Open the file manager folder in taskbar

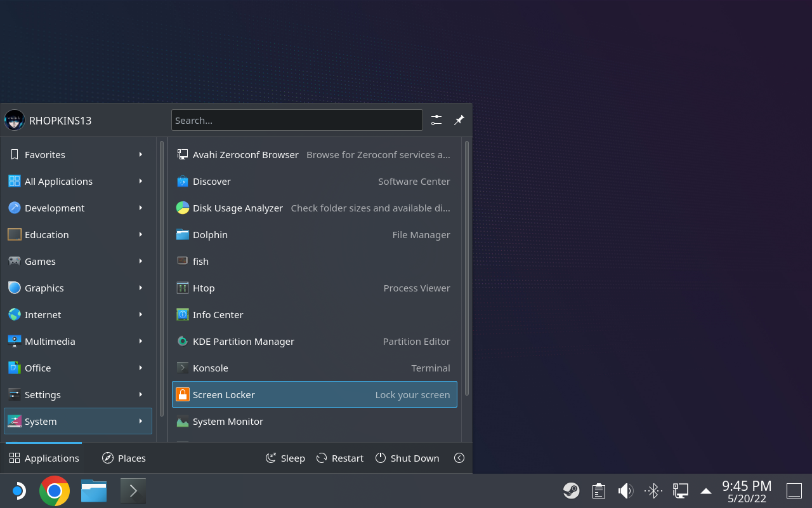[94, 491]
